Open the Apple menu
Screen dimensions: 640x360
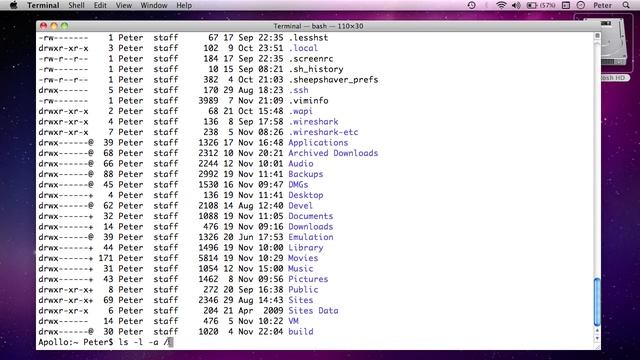coord(13,5)
